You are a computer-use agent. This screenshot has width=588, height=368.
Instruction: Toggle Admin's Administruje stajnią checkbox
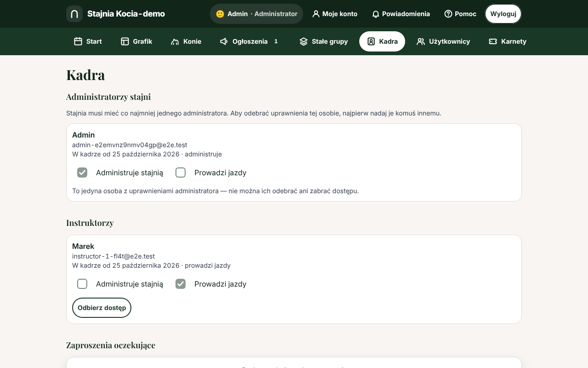pyautogui.click(x=82, y=172)
